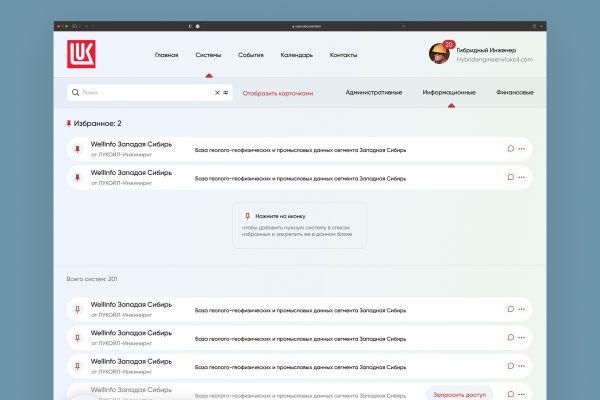The height and width of the screenshot is (400, 600).
Task: Click the Запросить доступ button
Action: point(459,394)
